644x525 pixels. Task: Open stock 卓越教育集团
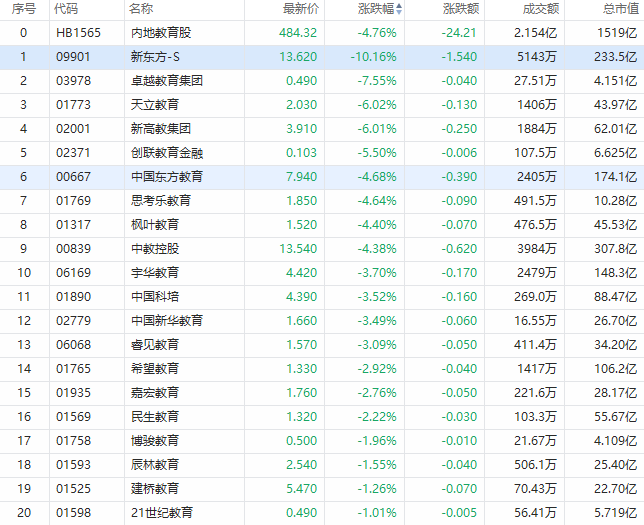(167, 81)
